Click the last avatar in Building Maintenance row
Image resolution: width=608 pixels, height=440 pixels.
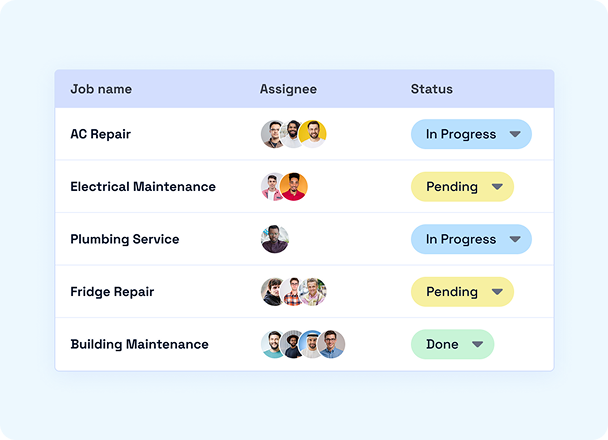[332, 344]
